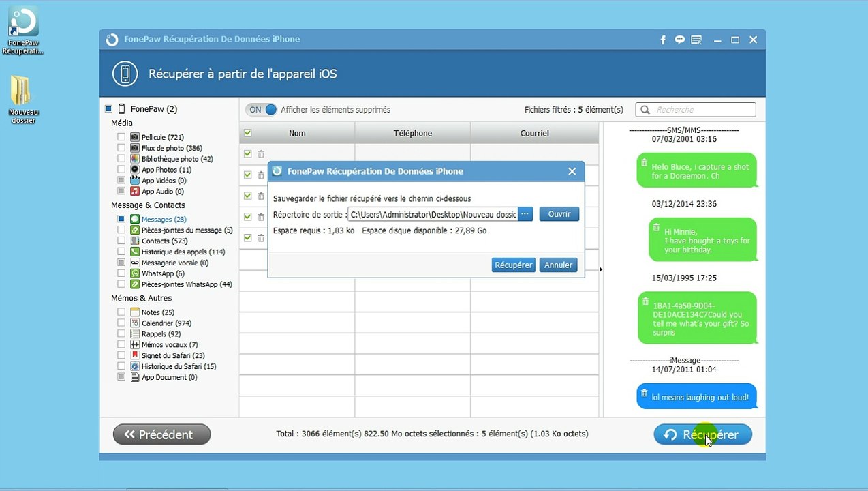Select the 'Bibliothèque photo (42)' label

[x=177, y=159]
